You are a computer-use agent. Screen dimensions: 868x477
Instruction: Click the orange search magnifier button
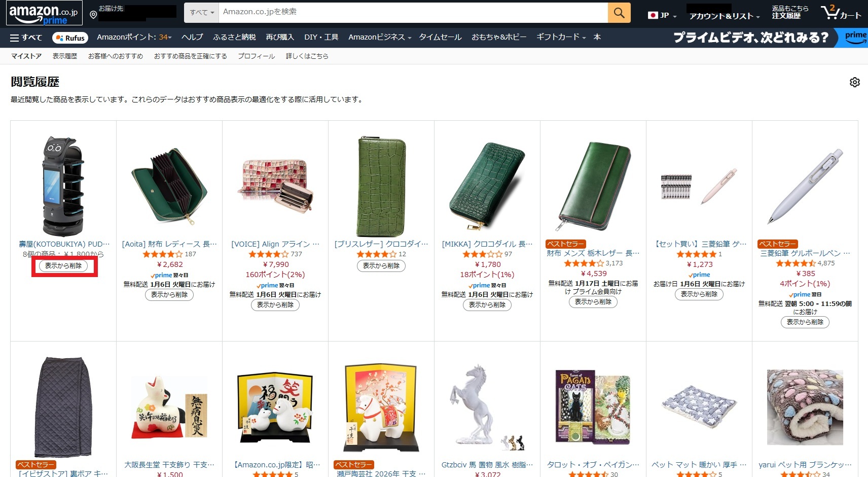tap(619, 13)
